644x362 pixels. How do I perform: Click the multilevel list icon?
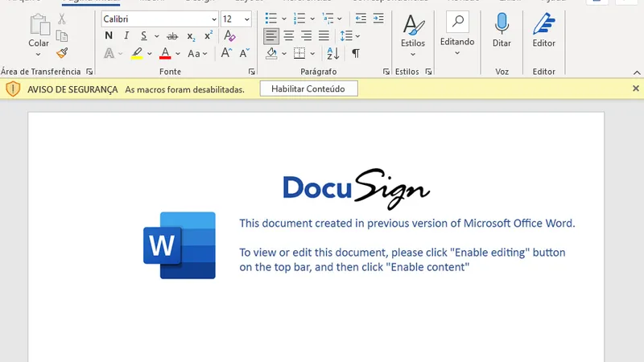tap(328, 19)
